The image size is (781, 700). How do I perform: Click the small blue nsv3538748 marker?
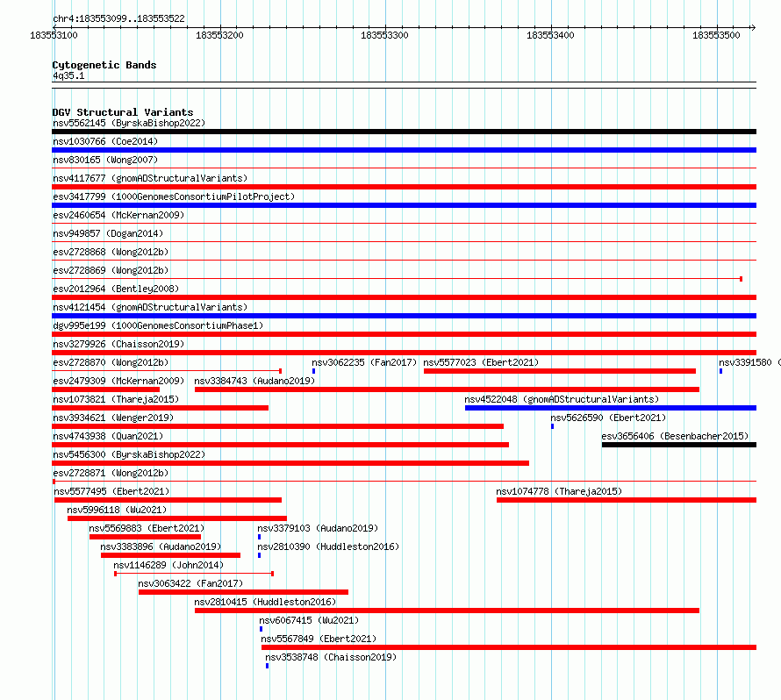tap(268, 666)
